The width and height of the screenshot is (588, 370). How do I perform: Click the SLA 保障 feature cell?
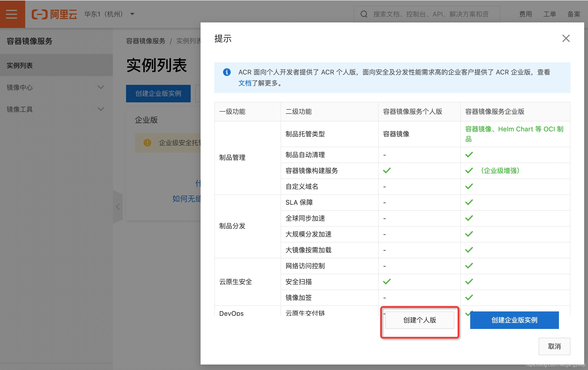pos(330,203)
